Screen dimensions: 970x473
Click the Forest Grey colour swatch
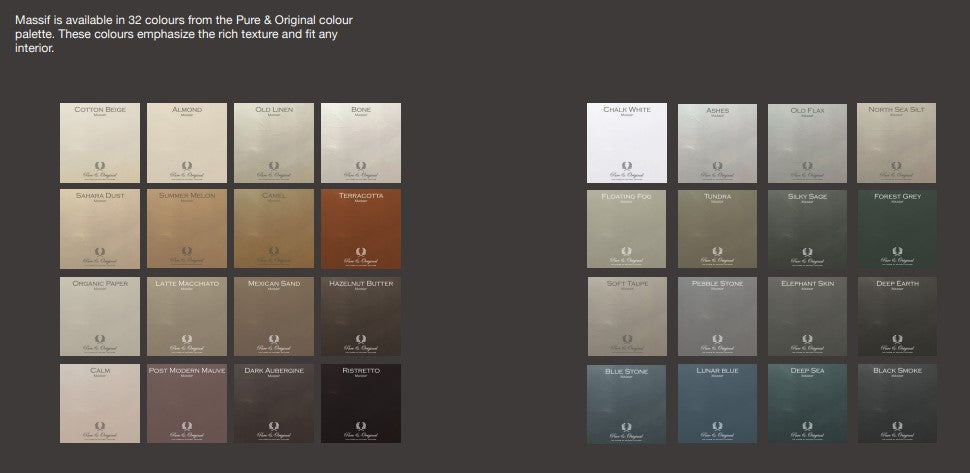(x=897, y=229)
